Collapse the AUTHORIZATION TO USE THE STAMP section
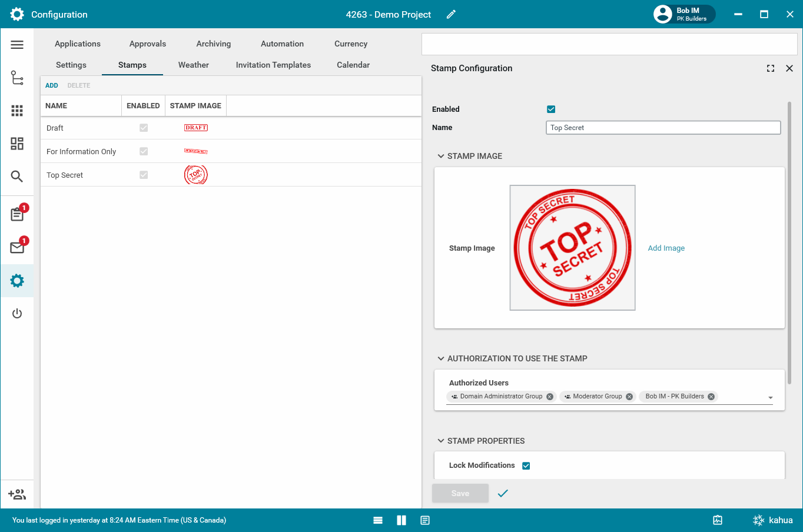This screenshot has height=532, width=803. [441, 358]
